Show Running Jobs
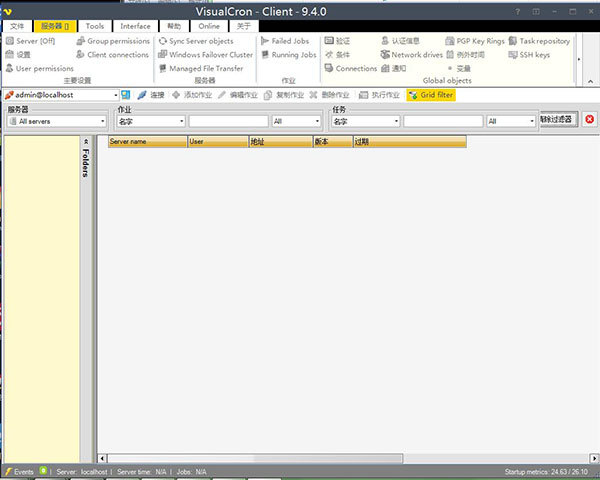600x480 pixels. (x=289, y=54)
